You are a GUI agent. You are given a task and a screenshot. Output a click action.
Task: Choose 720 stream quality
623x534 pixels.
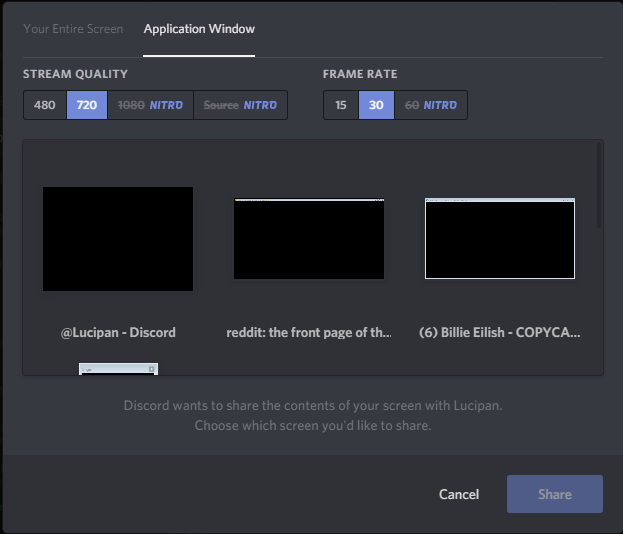(x=87, y=105)
